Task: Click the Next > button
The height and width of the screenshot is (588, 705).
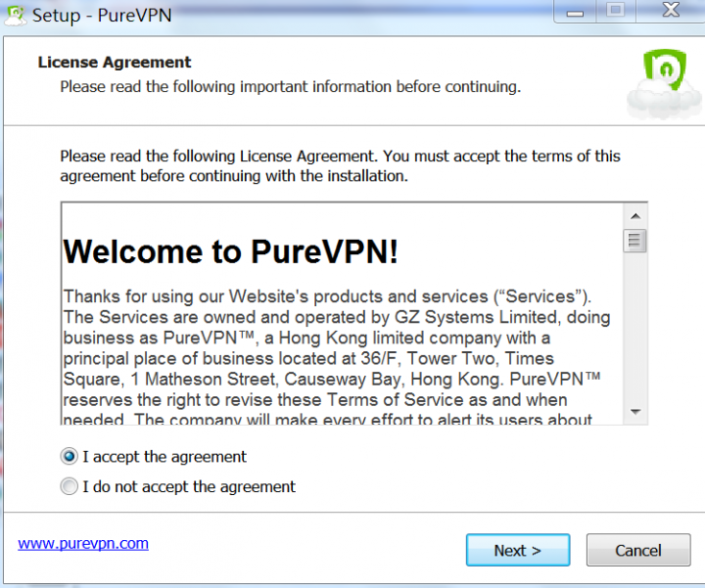Action: pos(518,550)
